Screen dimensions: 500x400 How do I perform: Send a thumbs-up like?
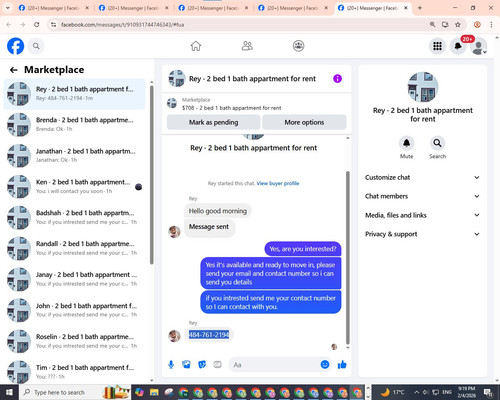342,365
